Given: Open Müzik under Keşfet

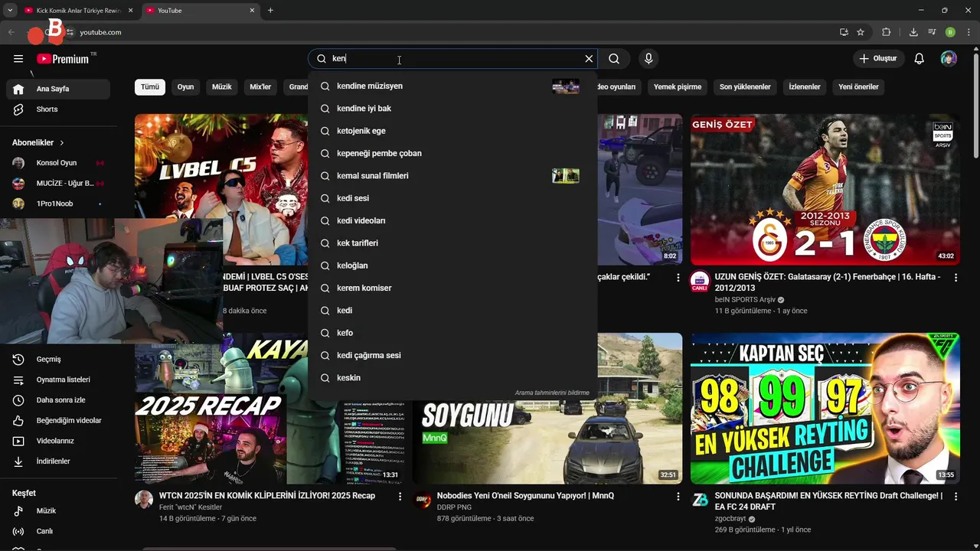Looking at the screenshot, I should [59, 511].
